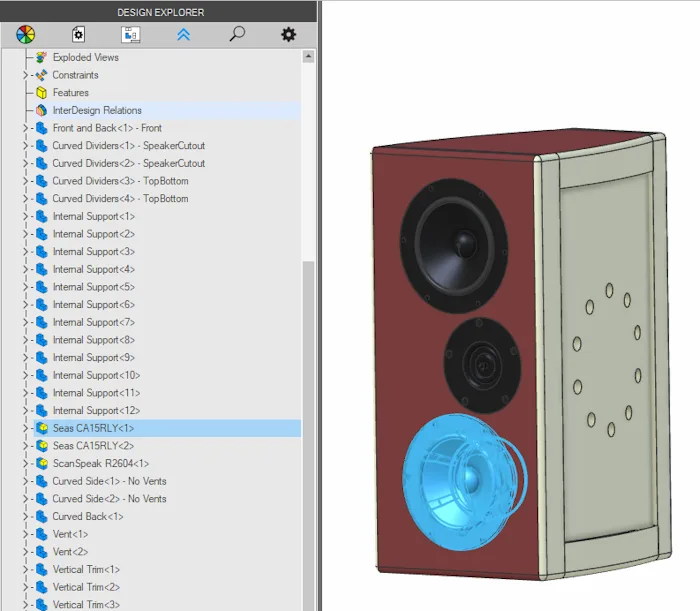The image size is (700, 611).
Task: Expand the Constraints node
Action: click(25, 75)
